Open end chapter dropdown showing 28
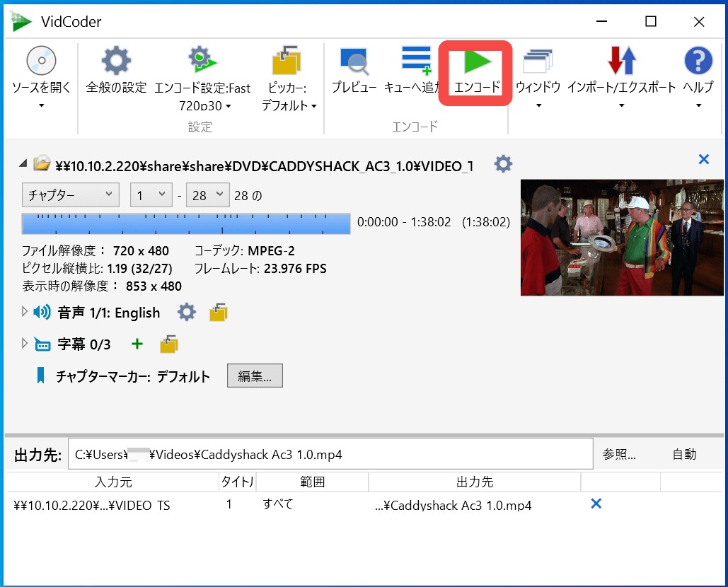 click(207, 195)
